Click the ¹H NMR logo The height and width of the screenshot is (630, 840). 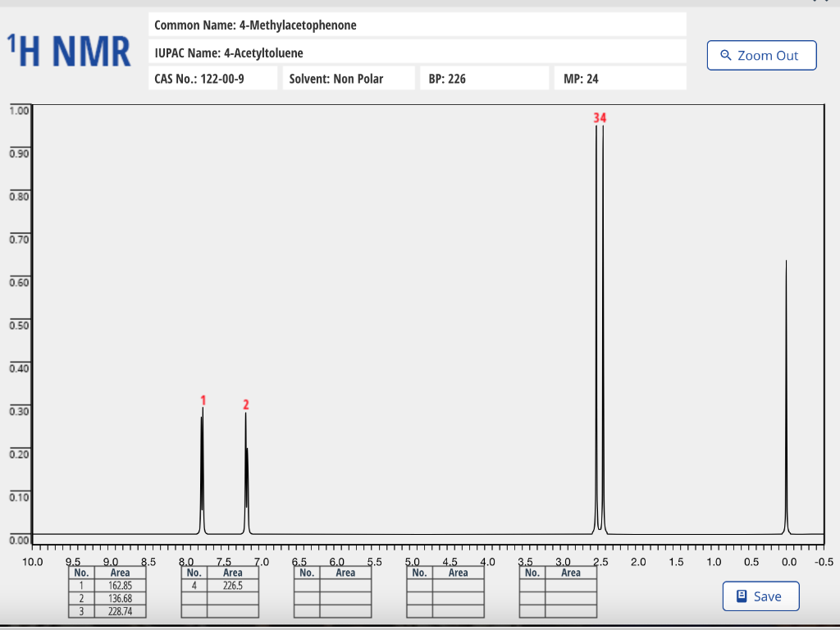pyautogui.click(x=68, y=49)
